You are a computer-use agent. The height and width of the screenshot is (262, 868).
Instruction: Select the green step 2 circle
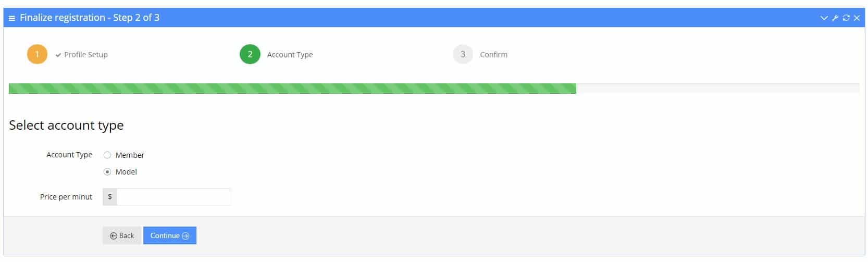point(250,54)
